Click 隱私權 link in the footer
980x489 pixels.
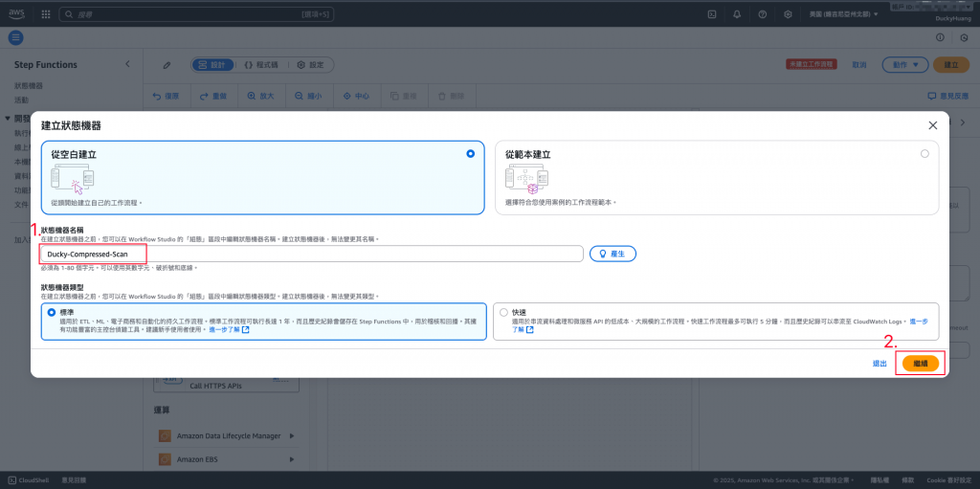[x=880, y=480]
